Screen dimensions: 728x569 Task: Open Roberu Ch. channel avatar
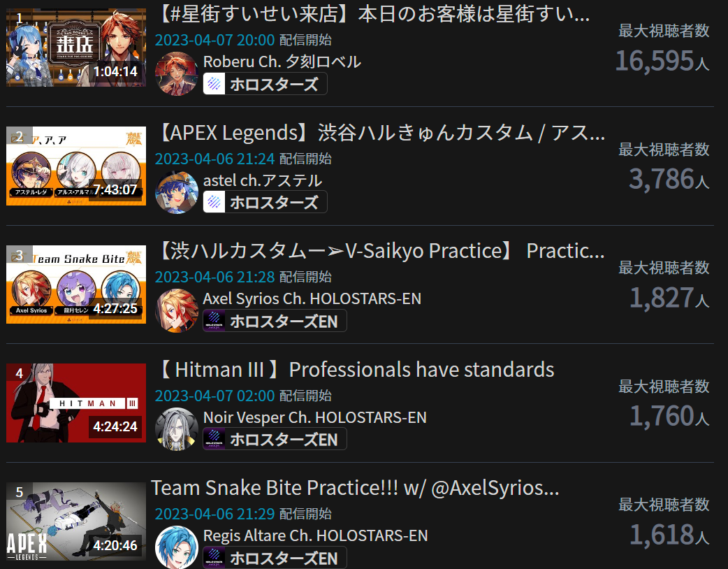point(177,74)
